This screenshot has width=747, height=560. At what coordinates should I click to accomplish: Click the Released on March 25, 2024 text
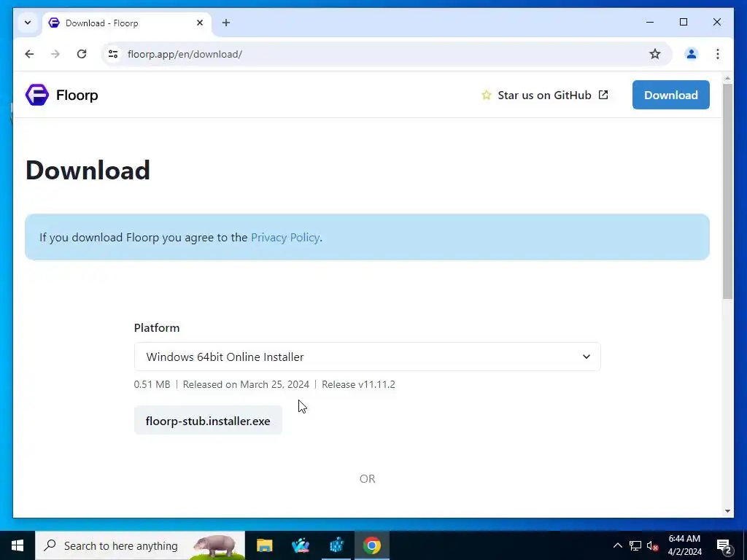[246, 384]
